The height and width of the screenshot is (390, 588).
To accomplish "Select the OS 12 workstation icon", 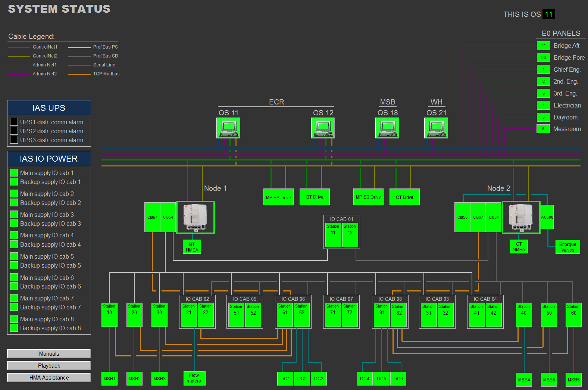I will click(323, 128).
